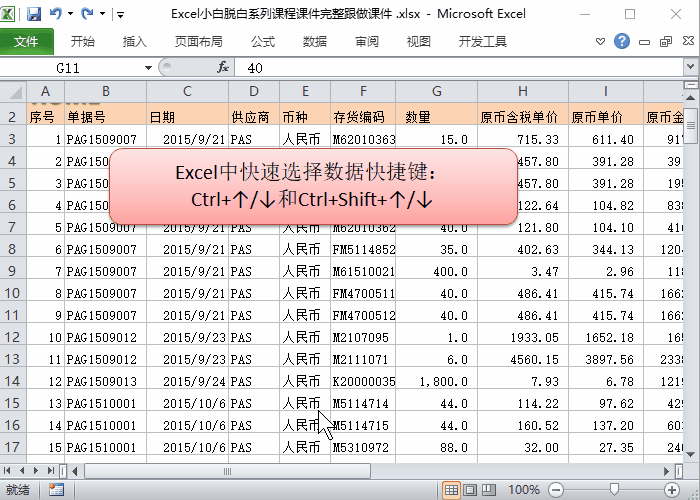The height and width of the screenshot is (500, 700).
Task: Click the vertical split box above scrollbar
Action: (x=690, y=85)
